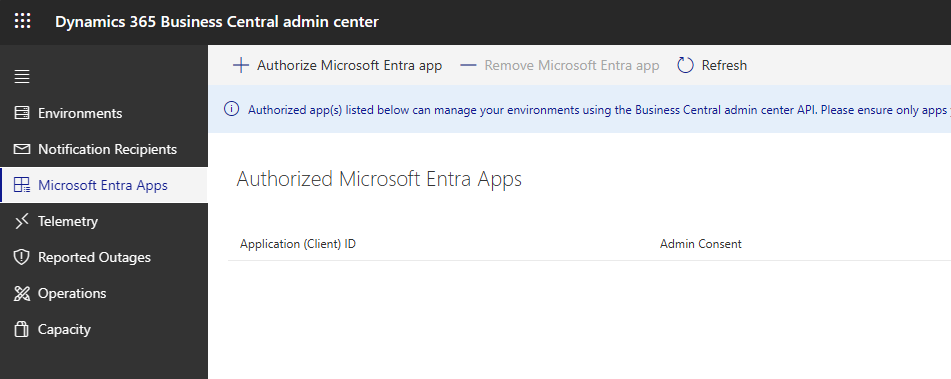View Reported Outages
The width and height of the screenshot is (951, 379).
tap(104, 257)
